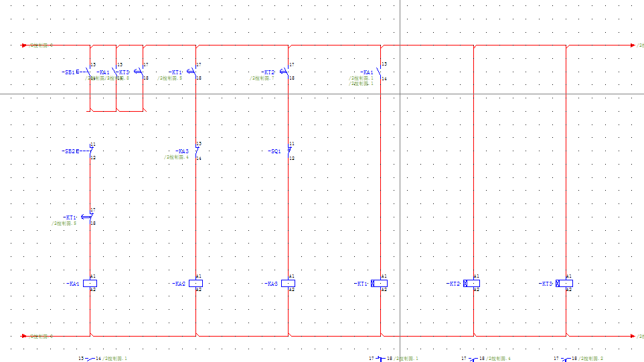
Task: Click the bottom-right interruption point arrow
Action: [633, 336]
